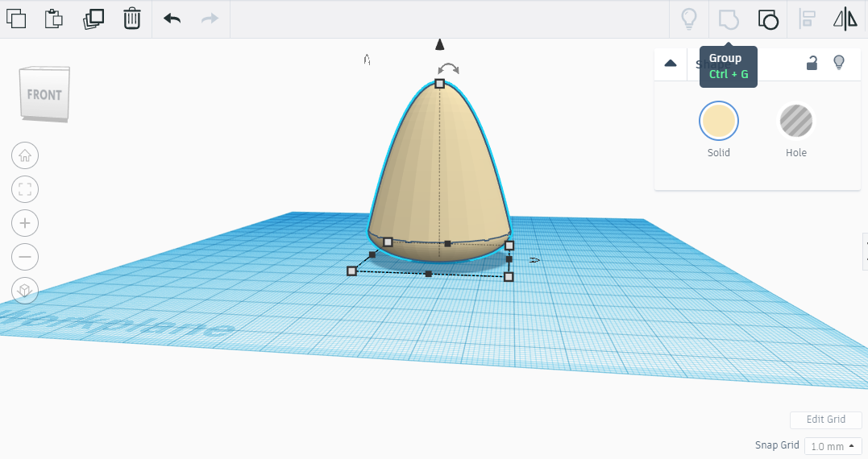The width and height of the screenshot is (868, 459).
Task: Click the curved rotation handle above the paraboloid
Action: coord(448,68)
